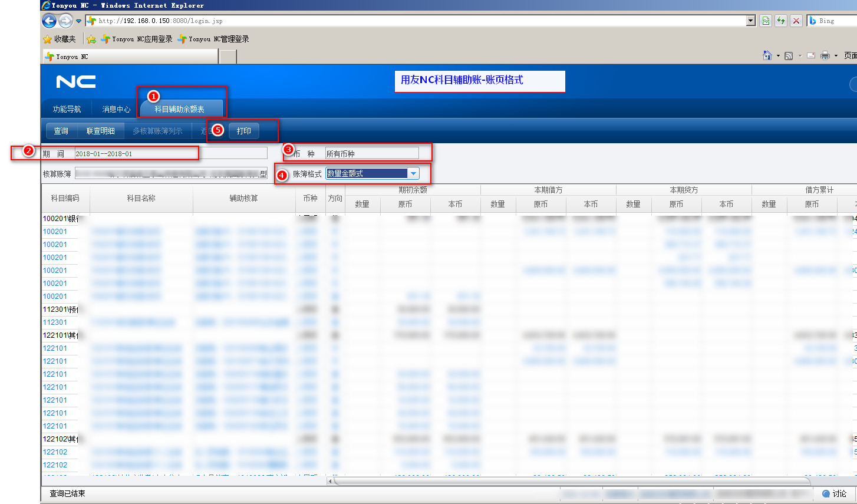Click the printer icon in command bar

(x=825, y=55)
